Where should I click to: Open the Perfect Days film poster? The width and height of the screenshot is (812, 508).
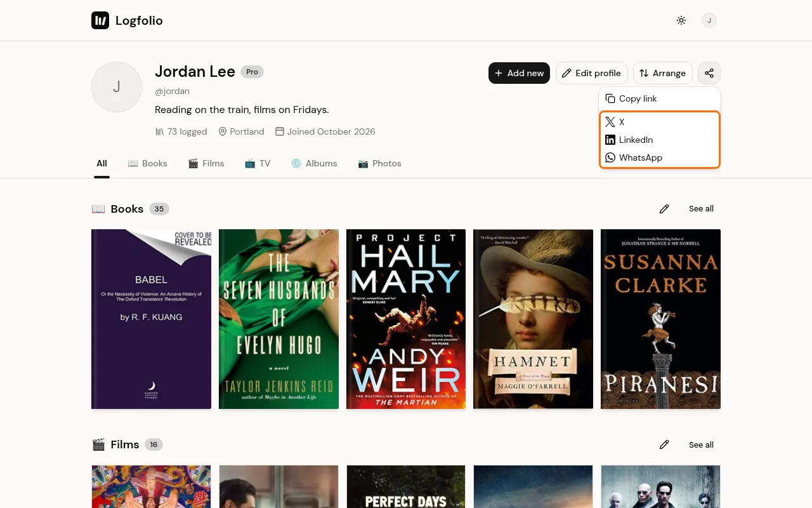tap(406, 486)
